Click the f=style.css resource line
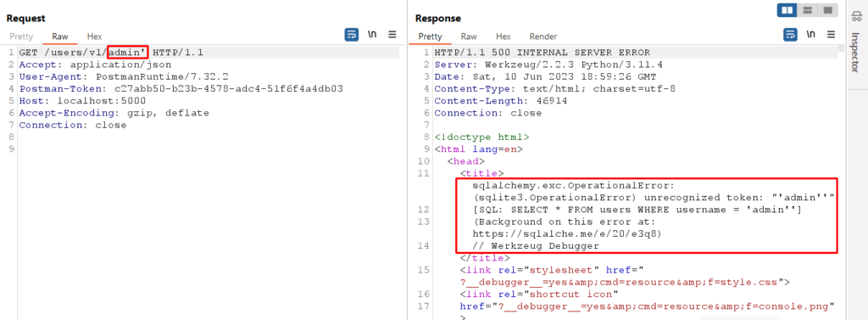 tap(625, 283)
